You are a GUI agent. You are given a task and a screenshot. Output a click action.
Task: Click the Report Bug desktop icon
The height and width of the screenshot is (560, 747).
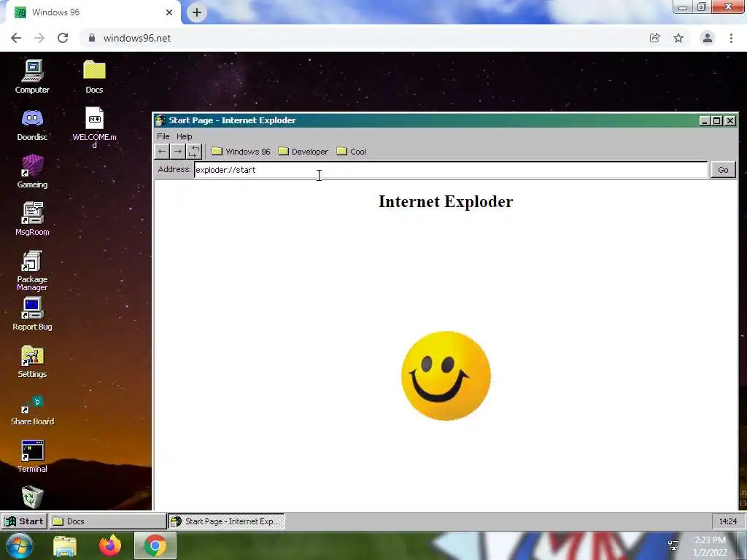(32, 314)
